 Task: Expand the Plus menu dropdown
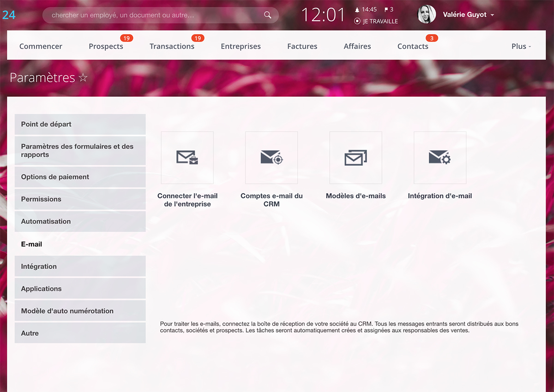coord(521,46)
